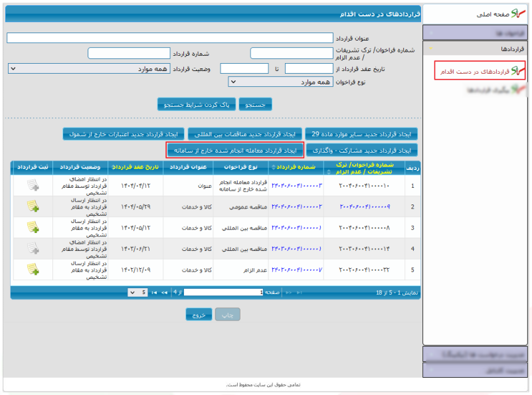
Task: Open the contract number link in row 3
Action: [x=297, y=228]
